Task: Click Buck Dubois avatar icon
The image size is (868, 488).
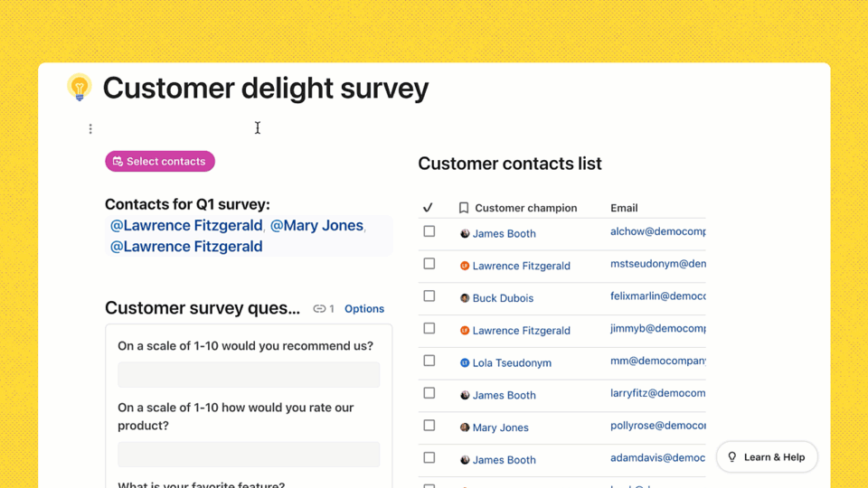Action: coord(465,298)
